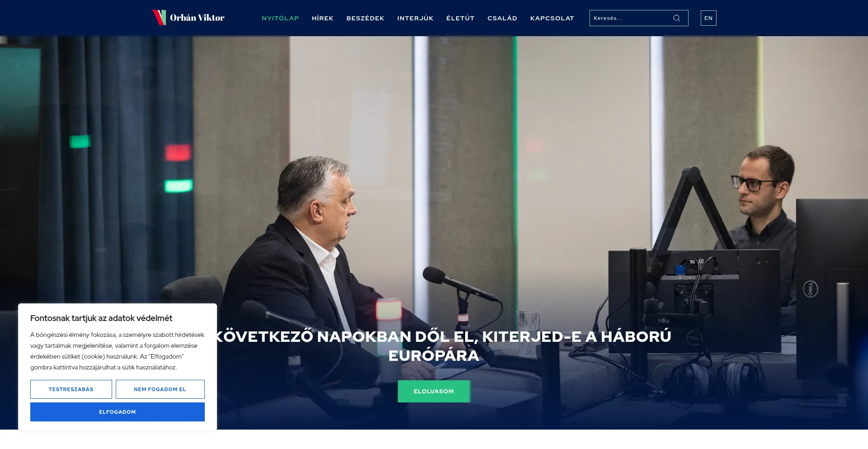The width and height of the screenshot is (868, 449).
Task: Accept cookies with the Elfogadom button
Action: 118,412
